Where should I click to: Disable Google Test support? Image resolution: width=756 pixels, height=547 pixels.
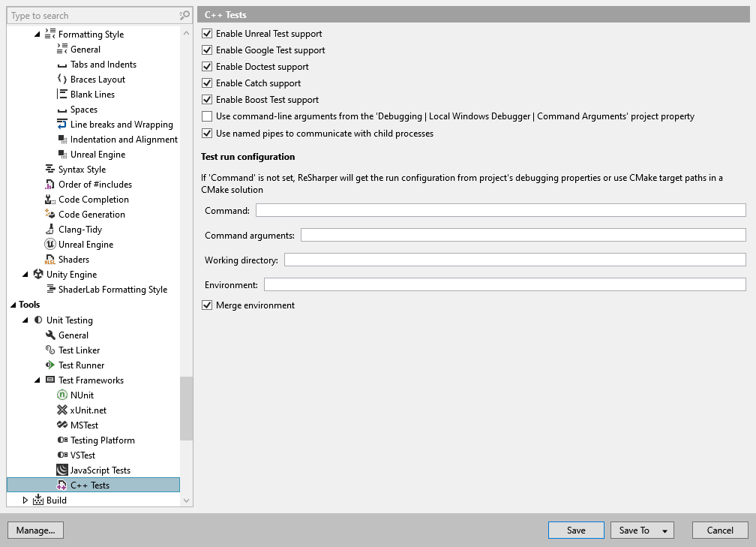point(207,50)
